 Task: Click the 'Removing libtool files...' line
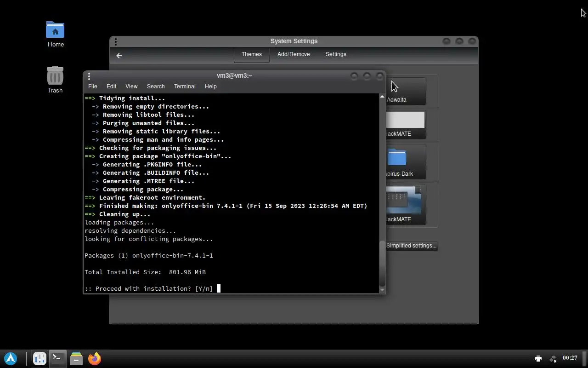point(143,115)
